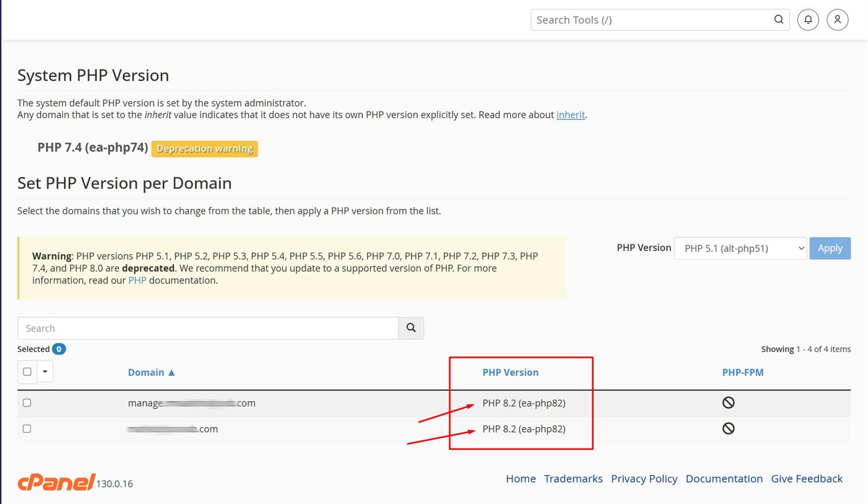Click in the domain Search field
868x504 pixels.
pos(208,328)
